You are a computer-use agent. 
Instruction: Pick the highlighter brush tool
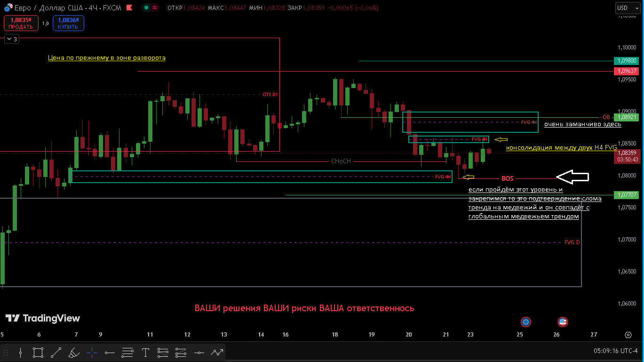click(x=74, y=352)
